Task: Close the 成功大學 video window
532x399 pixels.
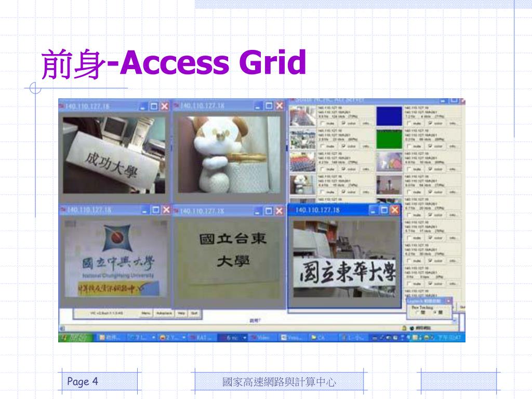Action: point(165,106)
